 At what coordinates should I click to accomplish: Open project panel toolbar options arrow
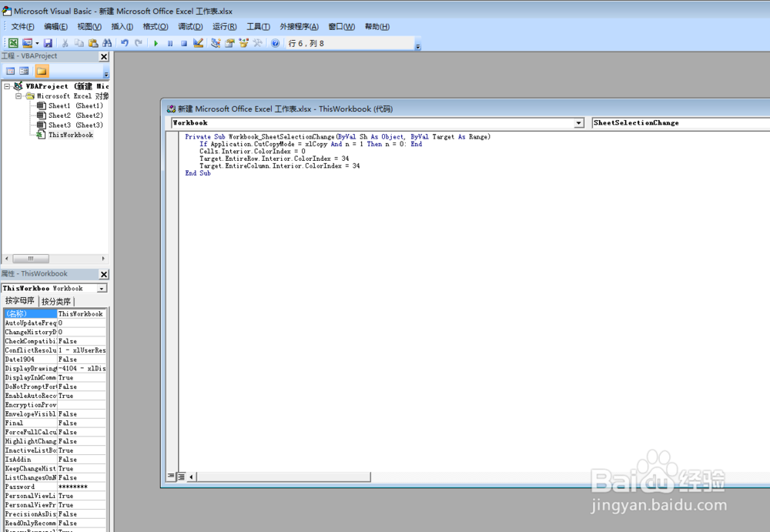[106, 74]
